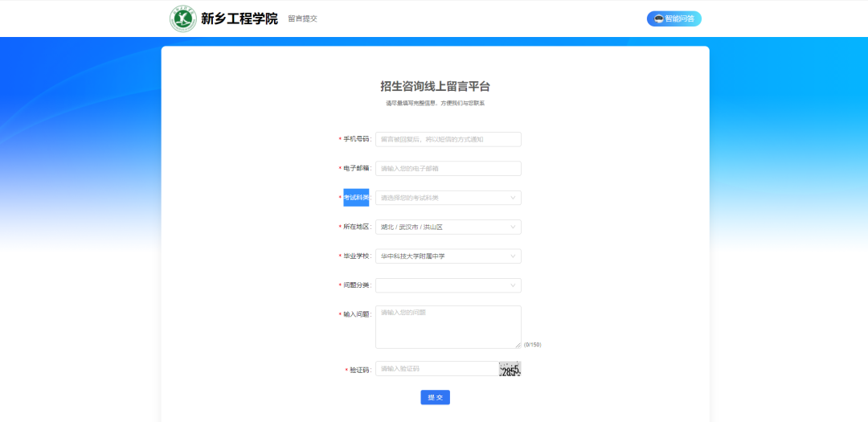Viewport: 868px width, 422px height.
Task: Click resize handle of question textarea
Action: click(x=518, y=346)
